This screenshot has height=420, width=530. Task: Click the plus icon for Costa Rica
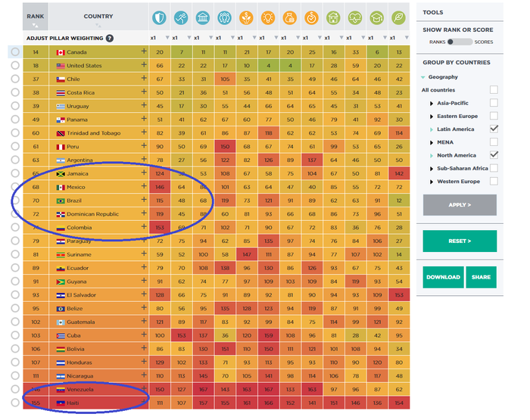click(144, 92)
